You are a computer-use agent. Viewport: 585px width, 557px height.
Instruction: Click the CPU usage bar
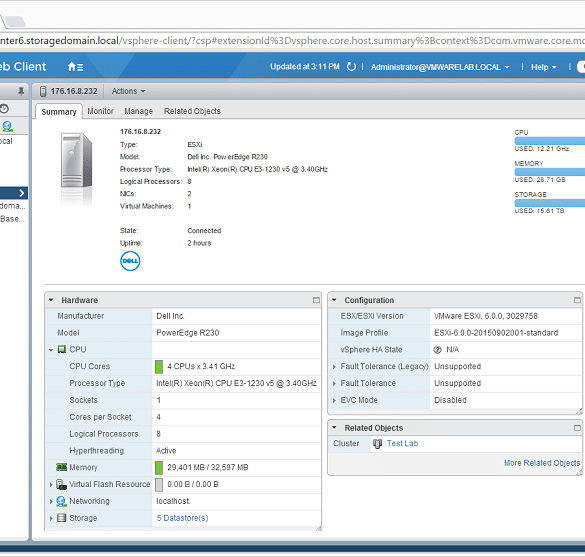click(x=550, y=141)
